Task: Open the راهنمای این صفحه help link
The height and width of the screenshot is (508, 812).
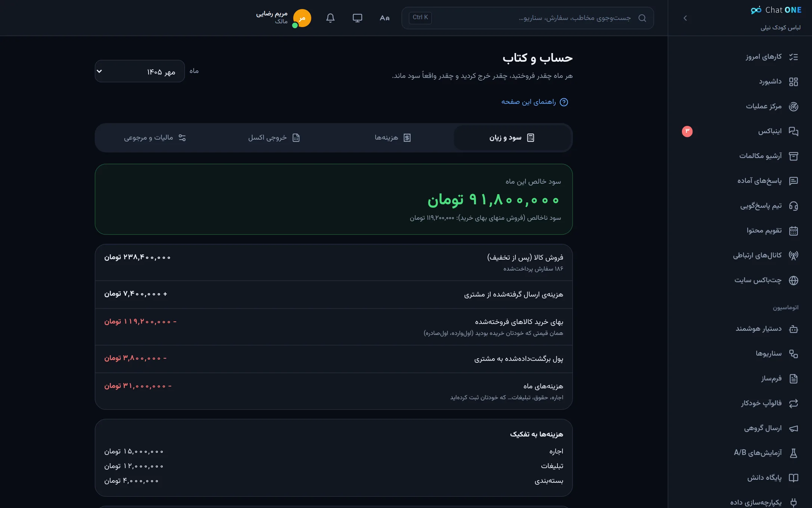Action: [535, 102]
